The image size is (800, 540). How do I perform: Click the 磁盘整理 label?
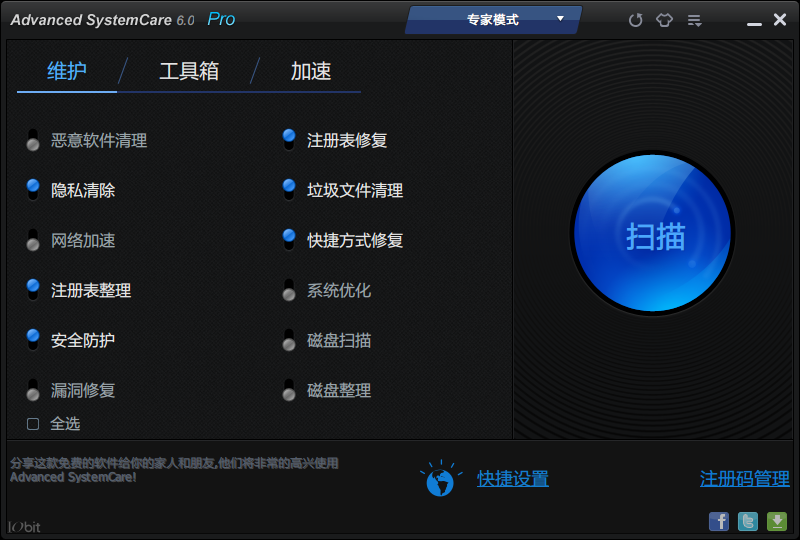click(x=339, y=390)
